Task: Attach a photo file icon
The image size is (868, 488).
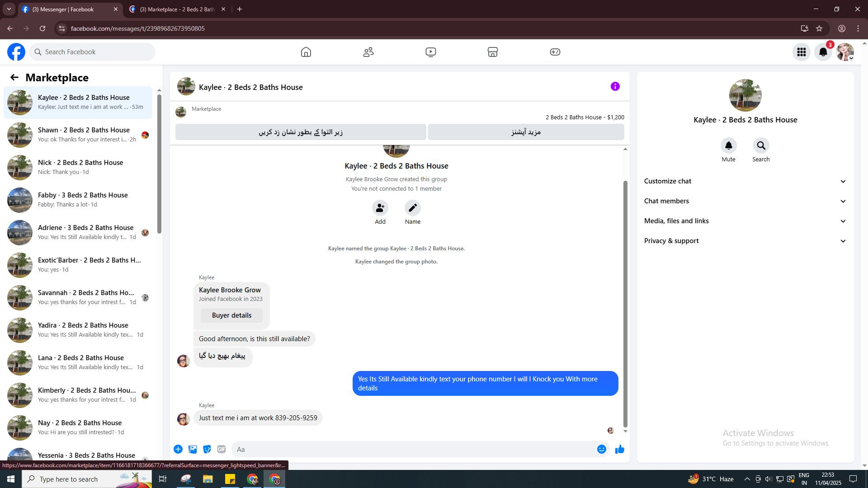Action: pos(193,449)
